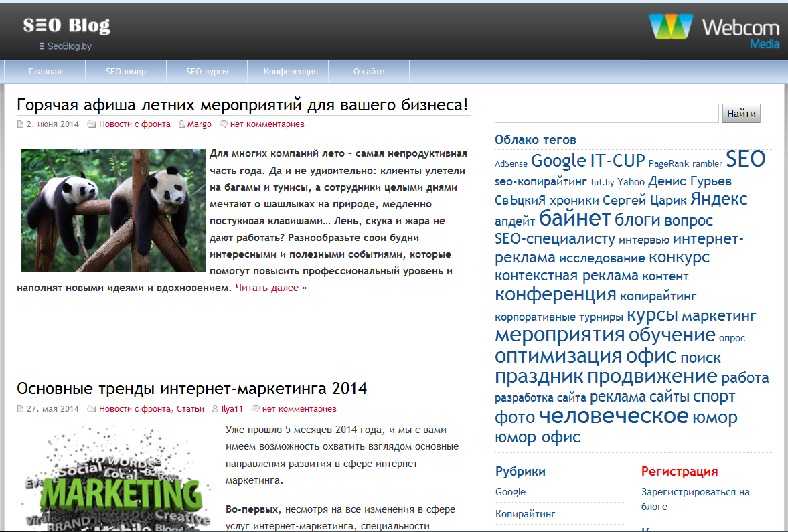The height and width of the screenshot is (532, 788).
Task: Select the продвижение tag
Action: (652, 376)
